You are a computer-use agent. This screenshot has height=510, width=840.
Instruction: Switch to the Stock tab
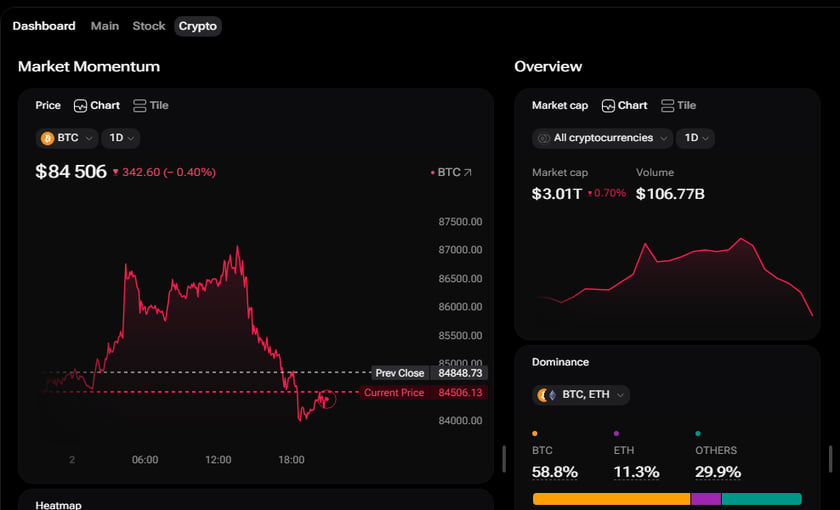click(148, 26)
